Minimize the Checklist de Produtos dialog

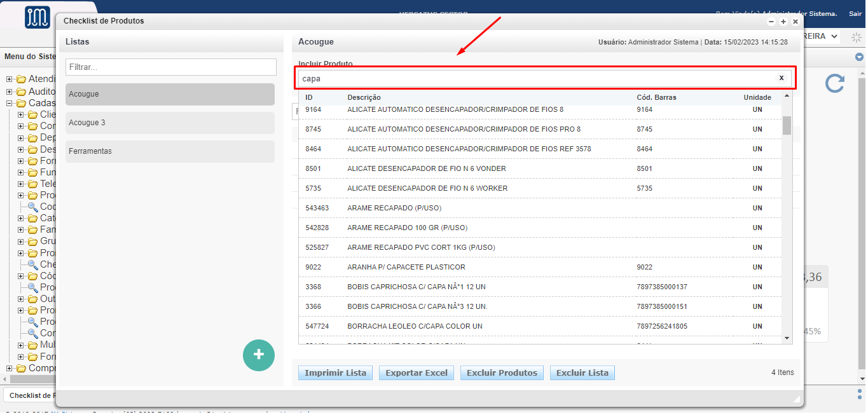[771, 22]
